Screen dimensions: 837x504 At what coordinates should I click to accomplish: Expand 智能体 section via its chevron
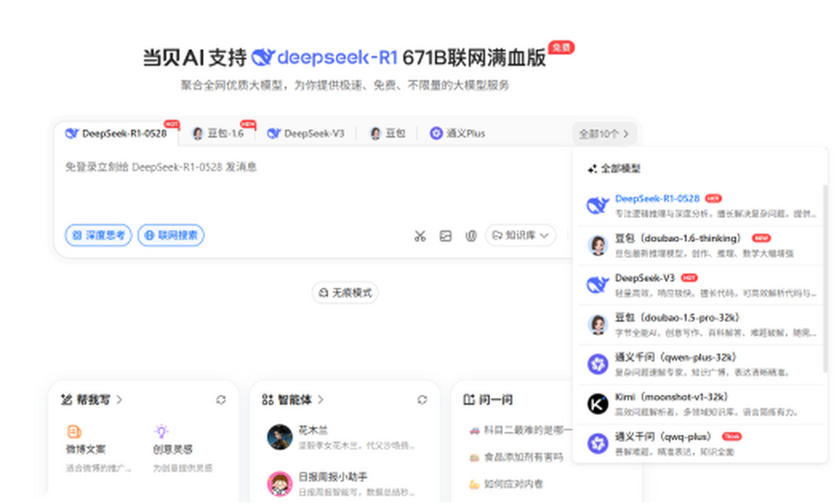pos(321,399)
